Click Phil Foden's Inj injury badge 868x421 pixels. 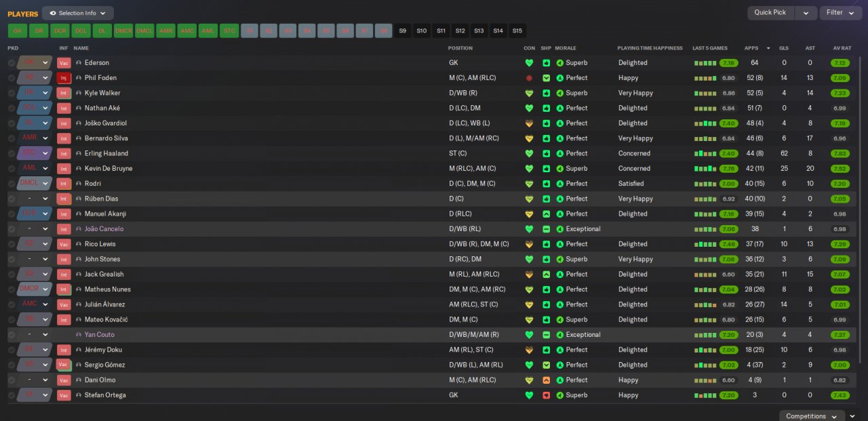(x=64, y=78)
